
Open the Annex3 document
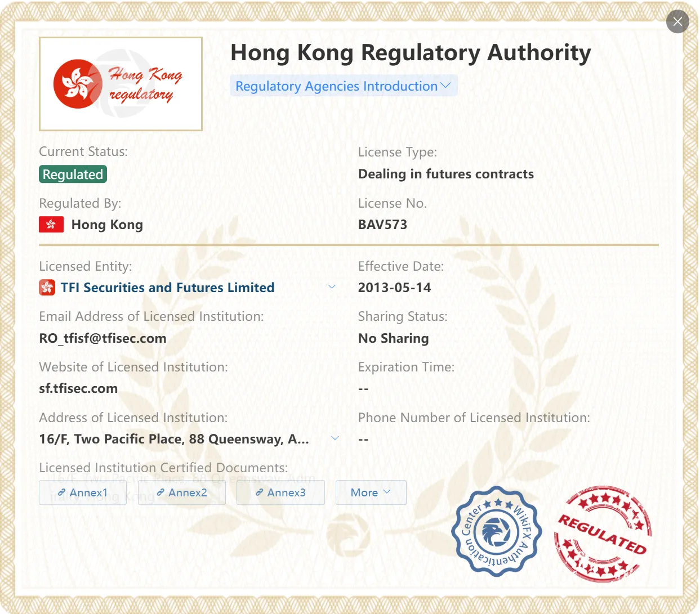pos(280,492)
